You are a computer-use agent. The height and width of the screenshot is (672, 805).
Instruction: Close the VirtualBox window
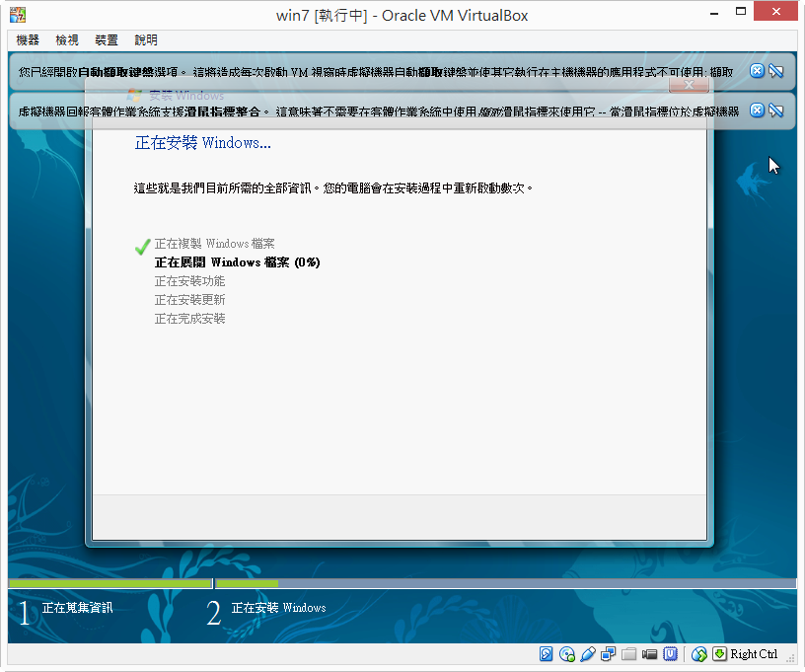point(775,11)
